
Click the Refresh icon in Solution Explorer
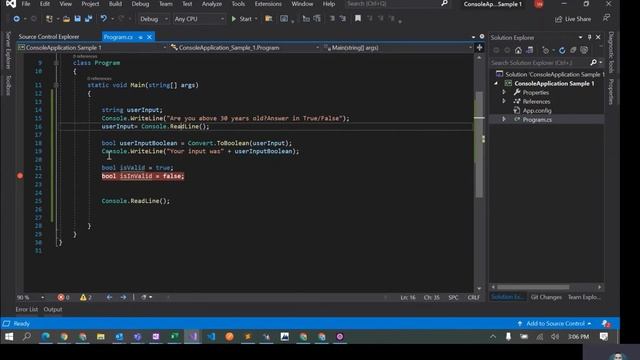(x=562, y=50)
